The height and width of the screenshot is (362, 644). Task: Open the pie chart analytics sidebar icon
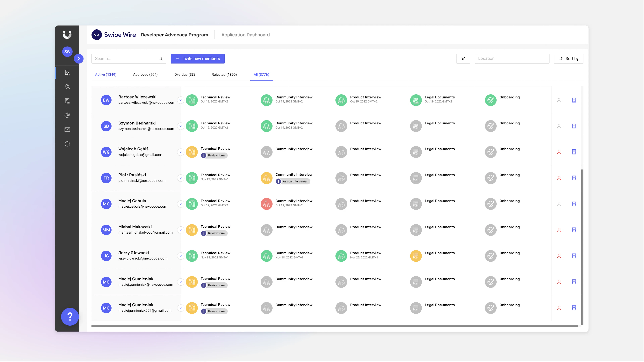[67, 115]
